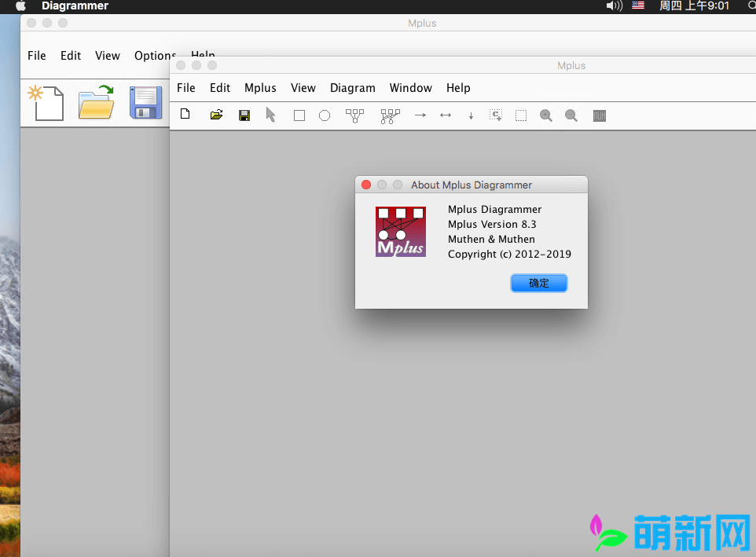756x557 pixels.
Task: Click the Mplus logo in About dialog
Action: (401, 232)
